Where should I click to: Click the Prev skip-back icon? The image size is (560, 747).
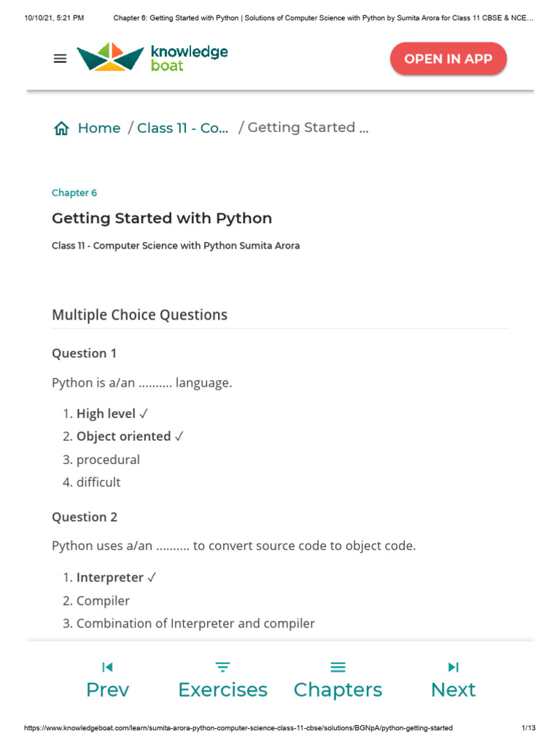tap(107, 667)
